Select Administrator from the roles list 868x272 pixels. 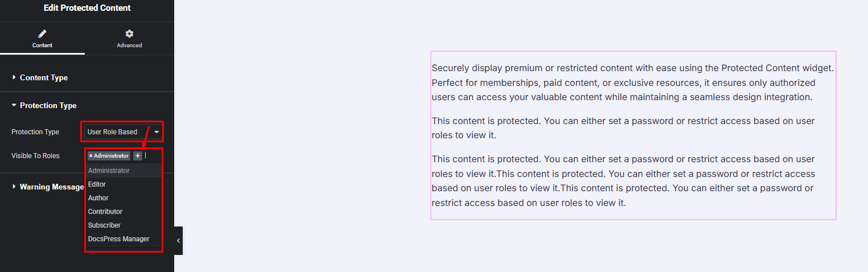click(109, 171)
